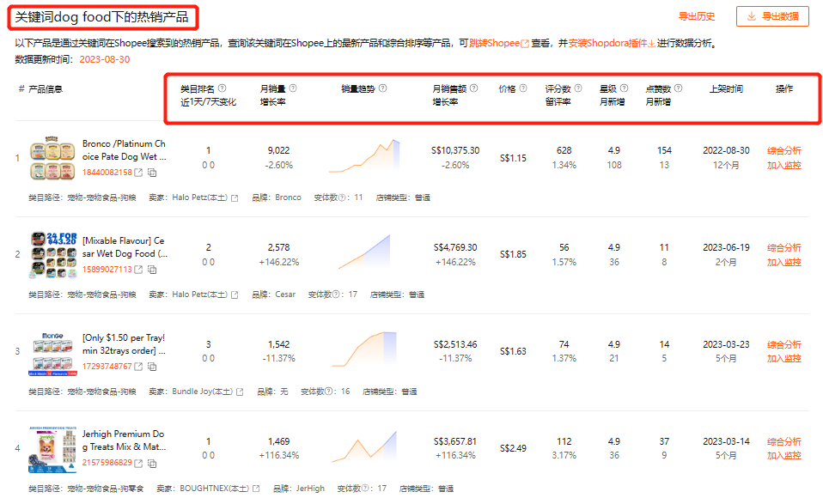
Task: Click help icon beside 点赞数 header
Action: (x=678, y=88)
